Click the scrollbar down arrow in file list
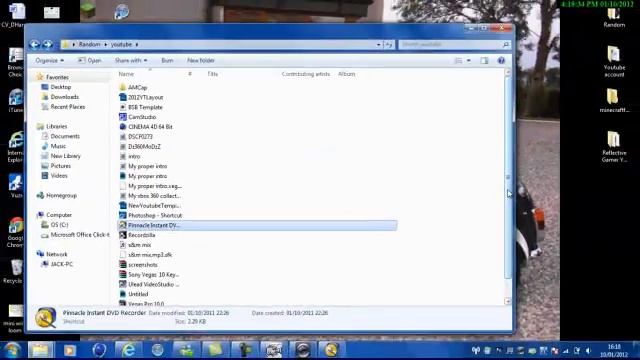The height and width of the screenshot is (360, 640). pyautogui.click(x=508, y=301)
